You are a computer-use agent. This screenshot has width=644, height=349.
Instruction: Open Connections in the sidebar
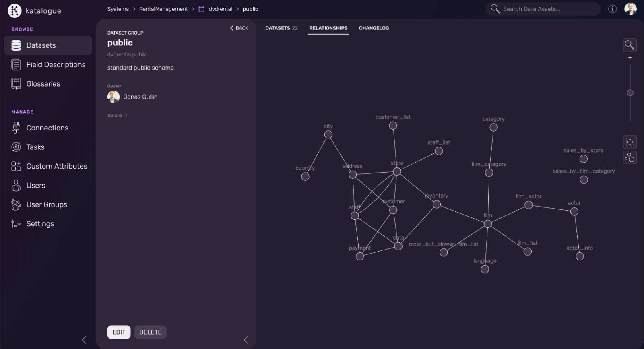47,128
